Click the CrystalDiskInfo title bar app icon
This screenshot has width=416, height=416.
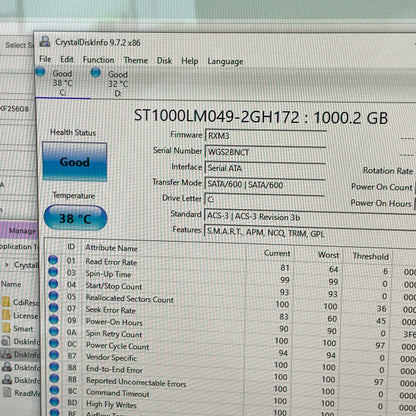point(45,41)
